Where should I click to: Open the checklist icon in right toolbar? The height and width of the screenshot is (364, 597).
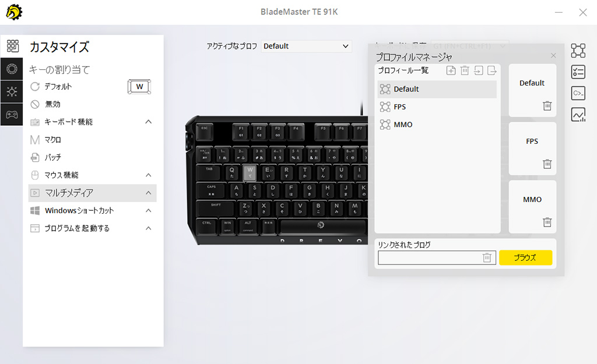(578, 72)
